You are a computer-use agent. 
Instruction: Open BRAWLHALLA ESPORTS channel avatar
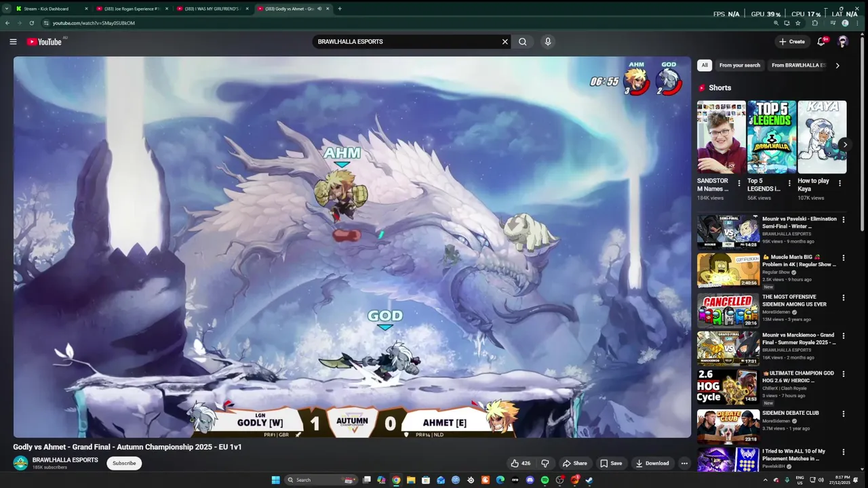[x=20, y=463]
